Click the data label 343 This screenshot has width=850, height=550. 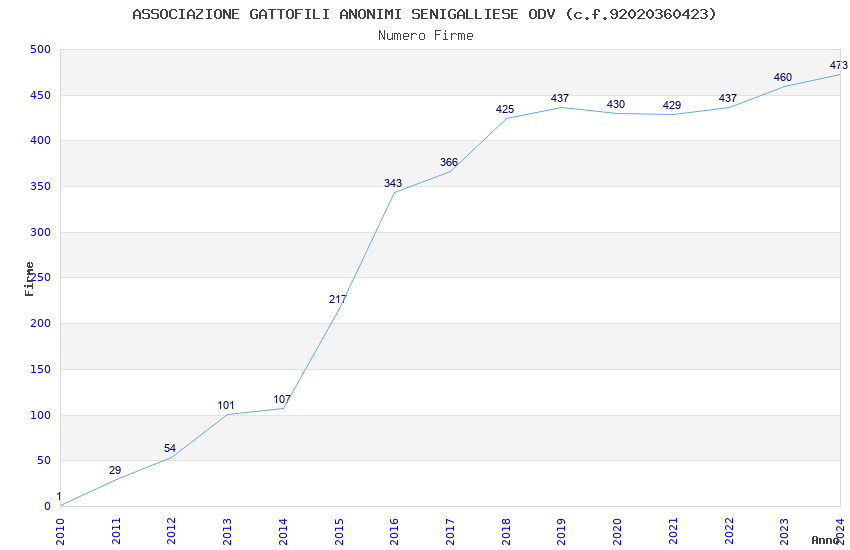click(393, 184)
